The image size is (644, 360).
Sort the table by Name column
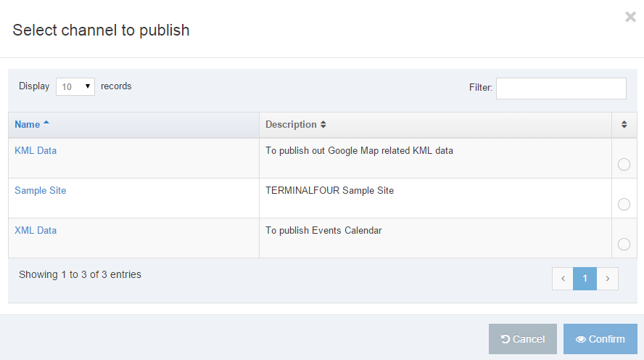28,125
